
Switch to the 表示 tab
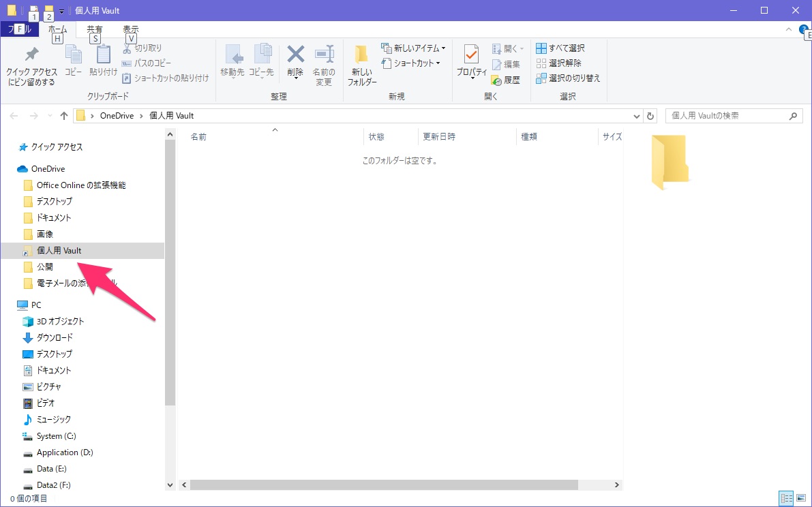(x=131, y=29)
